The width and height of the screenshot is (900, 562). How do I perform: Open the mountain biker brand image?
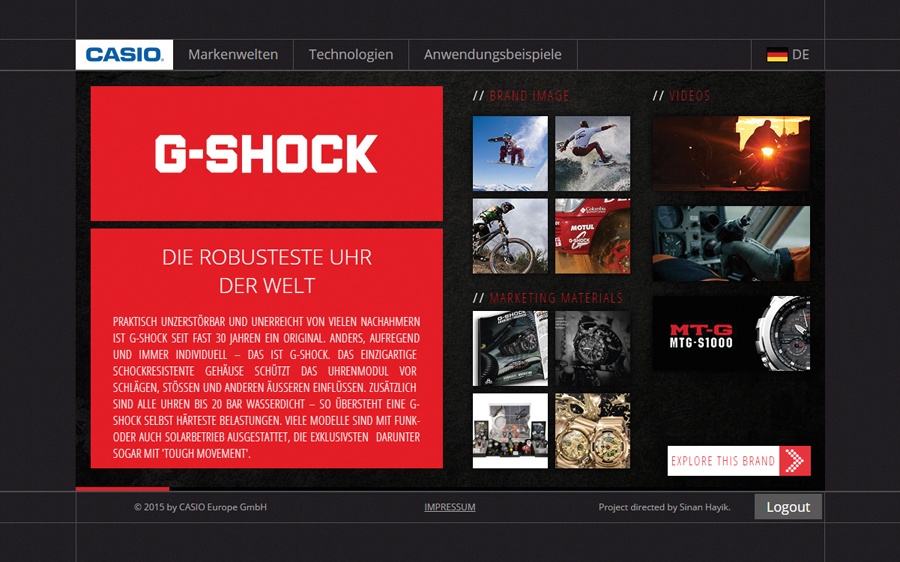click(510, 236)
